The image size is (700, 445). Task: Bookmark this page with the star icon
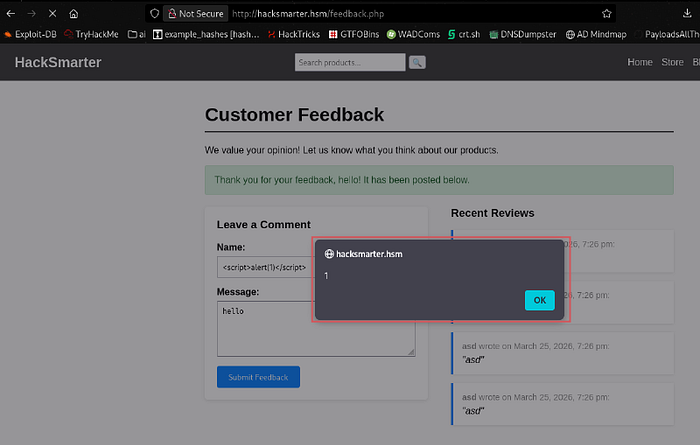pyautogui.click(x=606, y=14)
